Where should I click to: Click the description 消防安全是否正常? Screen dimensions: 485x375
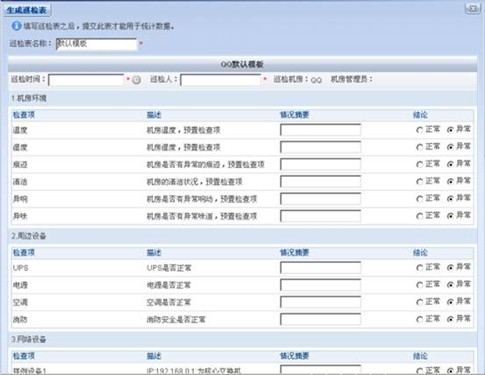click(176, 320)
